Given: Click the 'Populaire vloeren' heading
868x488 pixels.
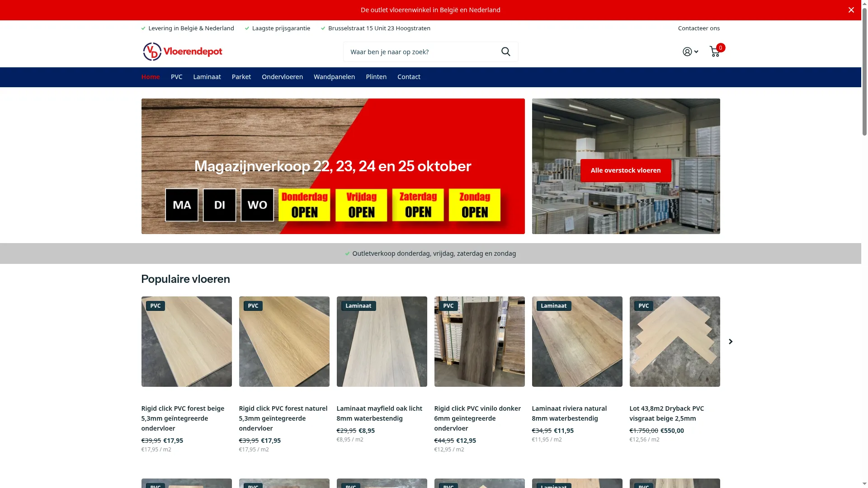Looking at the screenshot, I should (185, 279).
